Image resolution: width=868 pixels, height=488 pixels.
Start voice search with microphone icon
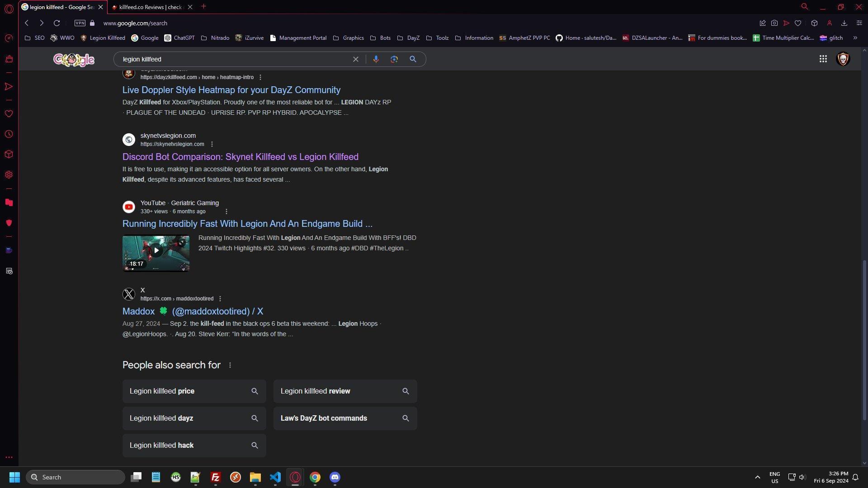376,59
